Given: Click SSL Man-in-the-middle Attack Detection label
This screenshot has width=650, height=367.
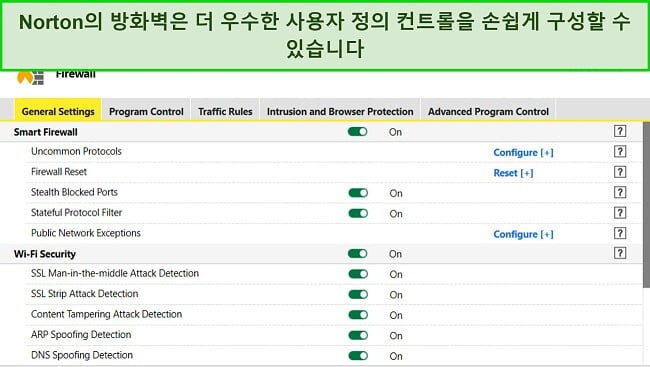Looking at the screenshot, I should click(x=115, y=273).
